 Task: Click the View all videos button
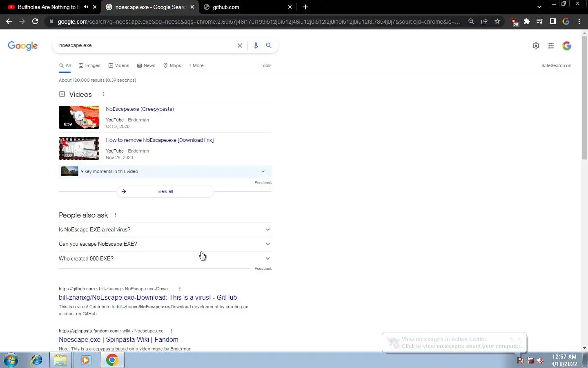point(165,191)
